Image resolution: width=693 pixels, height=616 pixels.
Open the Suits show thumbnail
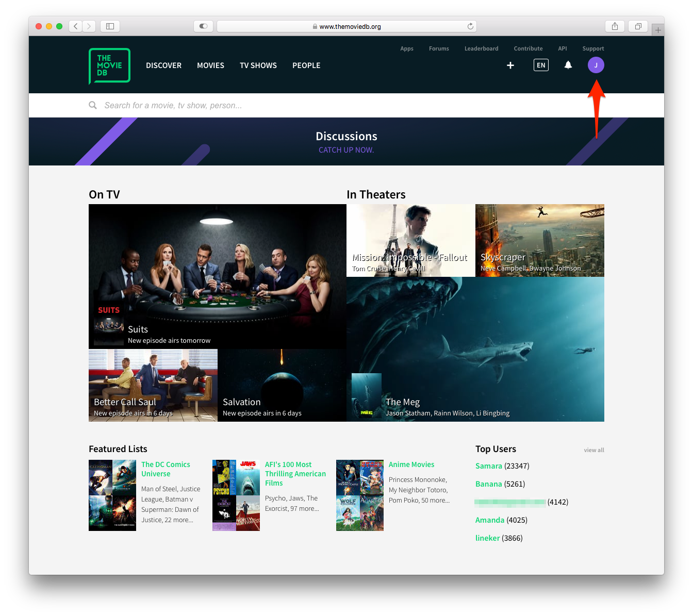click(108, 324)
